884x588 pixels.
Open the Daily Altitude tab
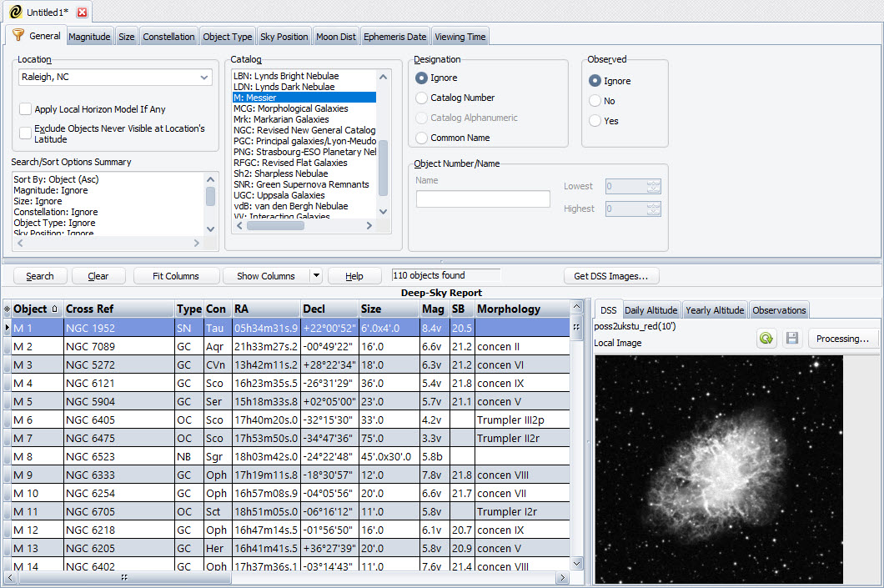click(x=650, y=310)
